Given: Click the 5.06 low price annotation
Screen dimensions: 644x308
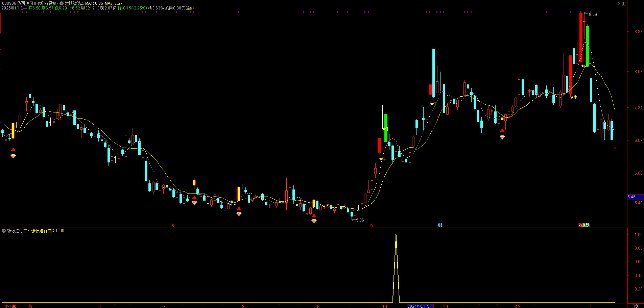Looking at the screenshot, I should pyautogui.click(x=360, y=220).
